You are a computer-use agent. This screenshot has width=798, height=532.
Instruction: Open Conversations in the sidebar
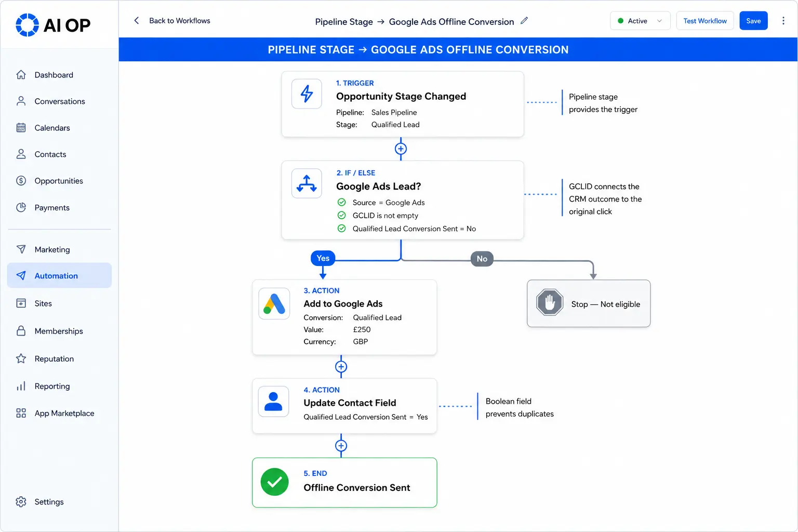point(59,101)
